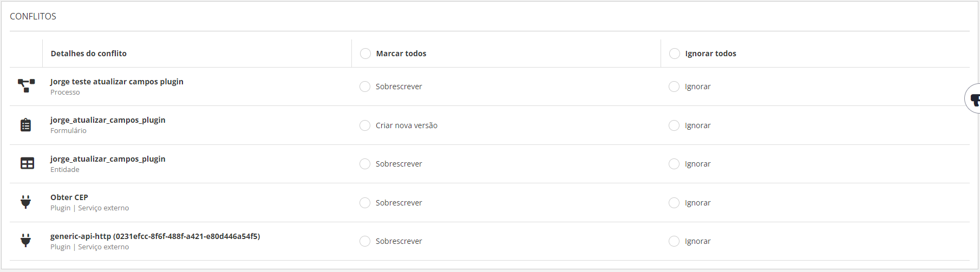The image size is (980, 272).
Task: Select Ignorar for the Processo conflict
Action: 674,87
